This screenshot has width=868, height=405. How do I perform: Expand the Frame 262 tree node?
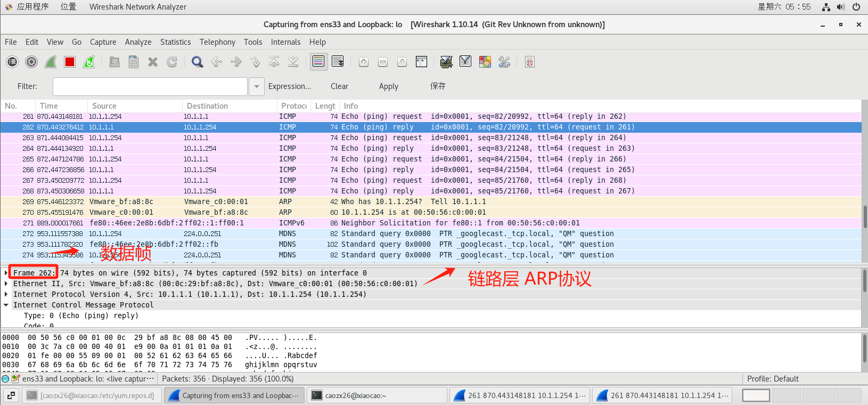[6, 273]
